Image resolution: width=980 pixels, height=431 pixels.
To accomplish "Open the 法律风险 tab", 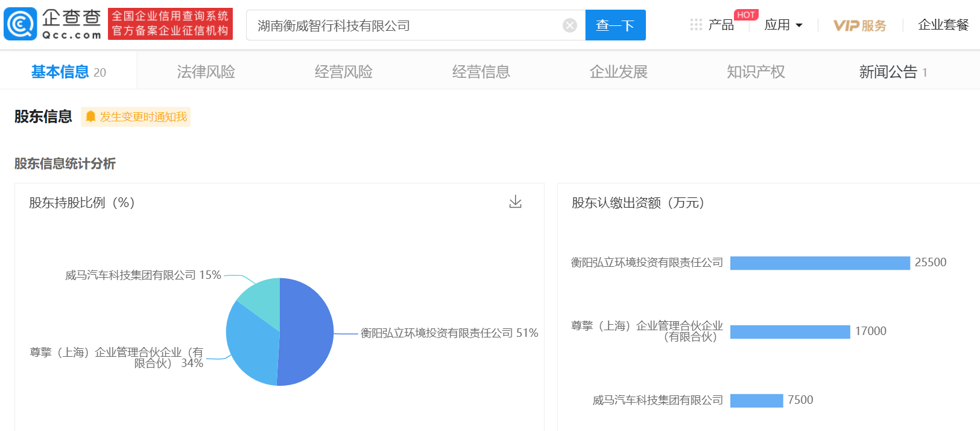I will pos(206,72).
